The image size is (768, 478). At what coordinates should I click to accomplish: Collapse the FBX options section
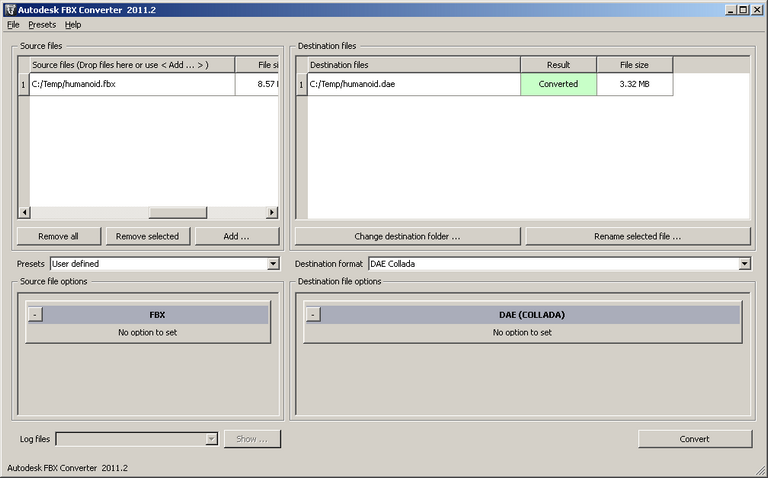pos(35,314)
